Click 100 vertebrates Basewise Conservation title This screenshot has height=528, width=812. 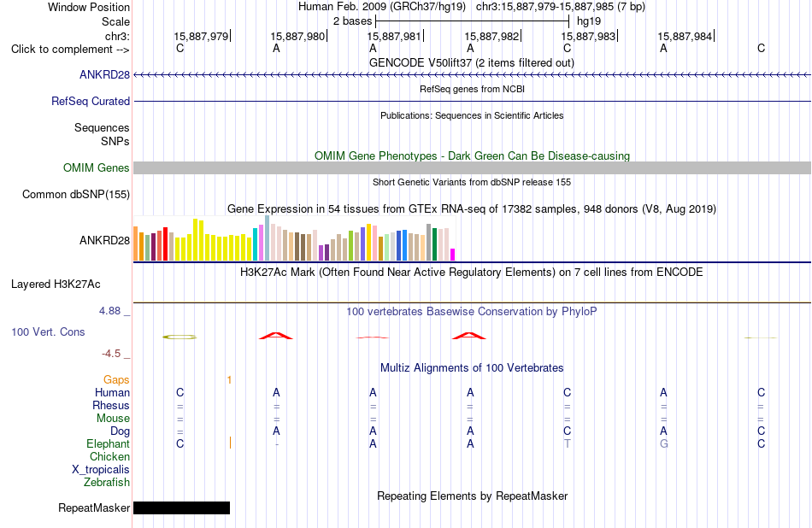point(472,312)
